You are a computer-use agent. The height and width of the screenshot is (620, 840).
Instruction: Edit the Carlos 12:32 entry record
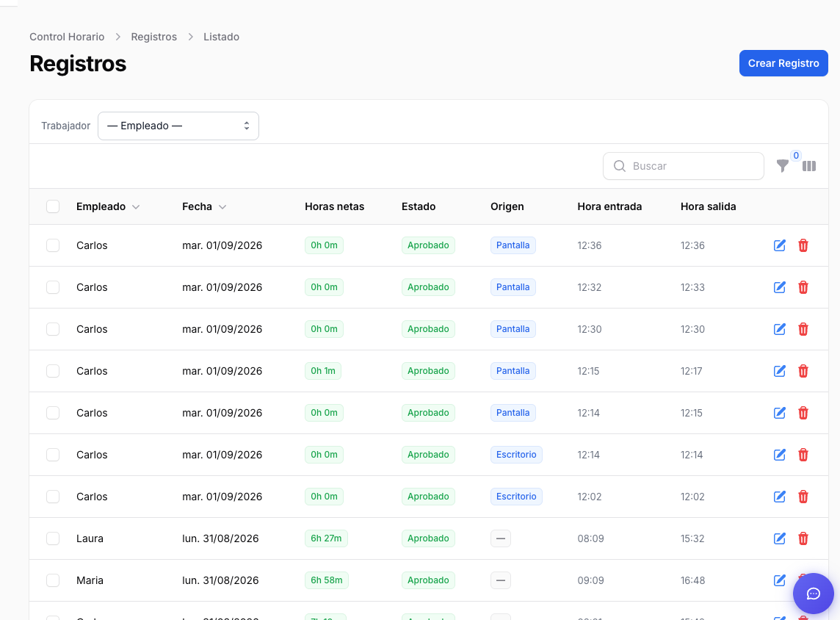pos(780,287)
